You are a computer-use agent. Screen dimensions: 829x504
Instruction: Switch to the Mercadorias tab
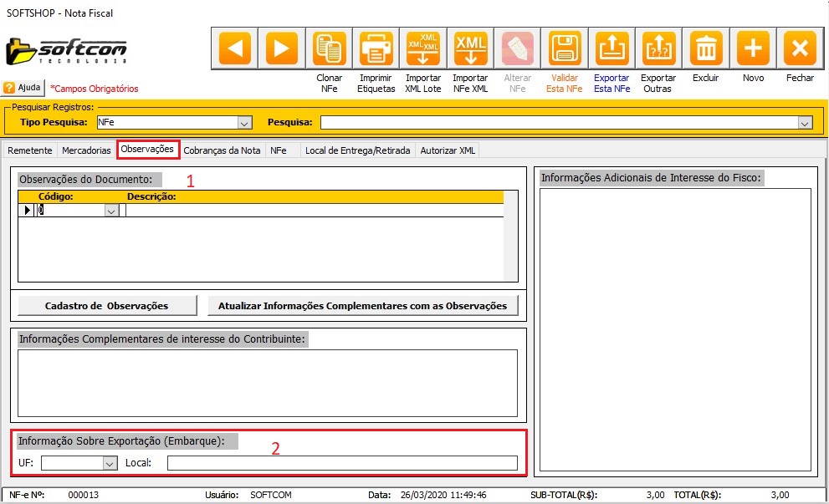pyautogui.click(x=87, y=150)
